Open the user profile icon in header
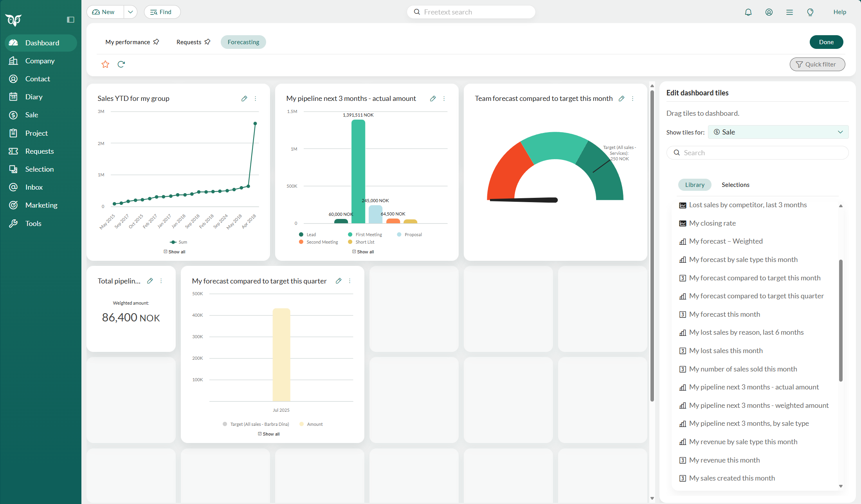 (x=769, y=12)
